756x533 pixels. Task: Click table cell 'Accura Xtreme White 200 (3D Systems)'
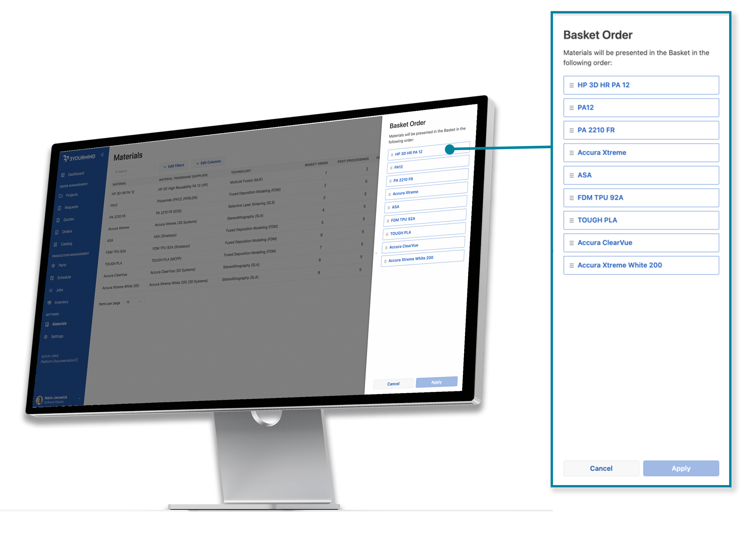click(178, 283)
